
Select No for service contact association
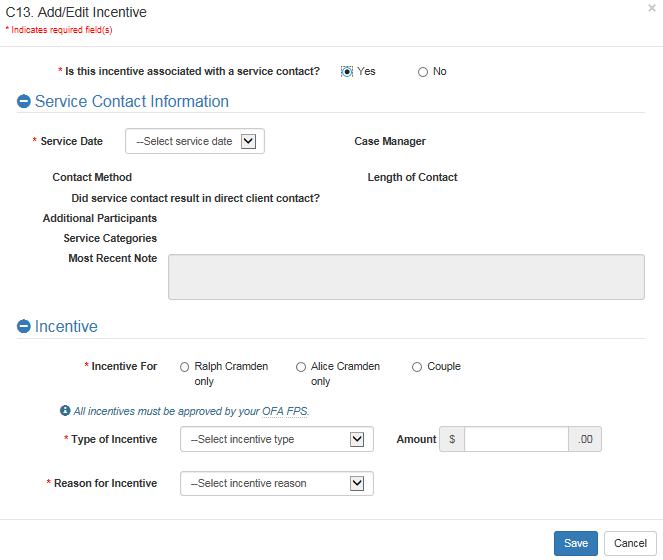coord(423,72)
